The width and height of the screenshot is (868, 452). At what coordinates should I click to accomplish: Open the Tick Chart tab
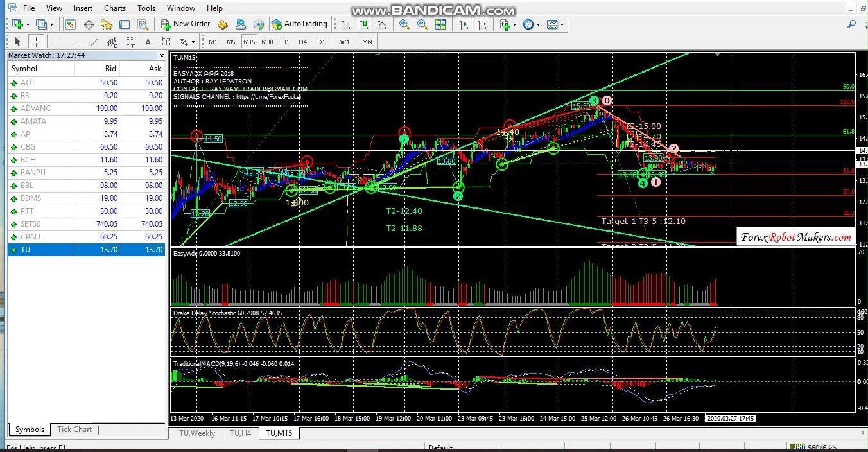[x=74, y=430]
